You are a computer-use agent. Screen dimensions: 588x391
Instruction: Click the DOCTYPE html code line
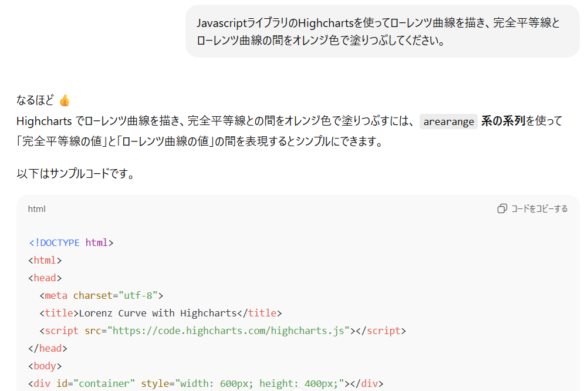tap(71, 242)
